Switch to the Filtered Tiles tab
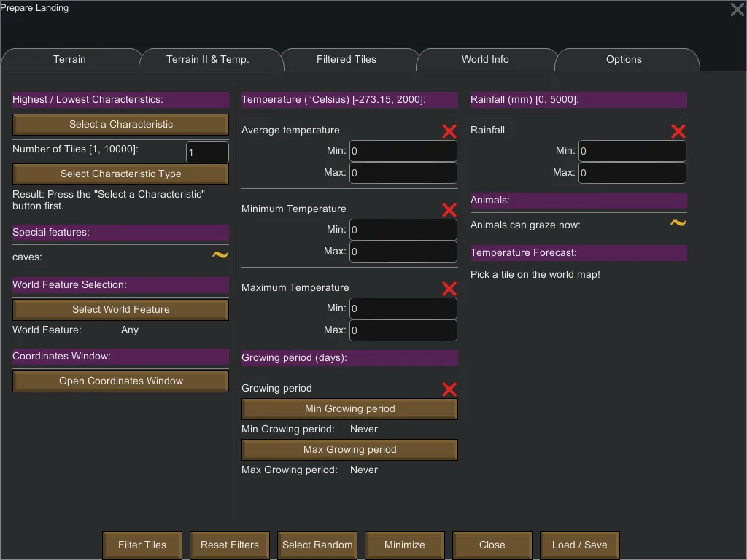Image resolution: width=747 pixels, height=560 pixels. point(347,60)
